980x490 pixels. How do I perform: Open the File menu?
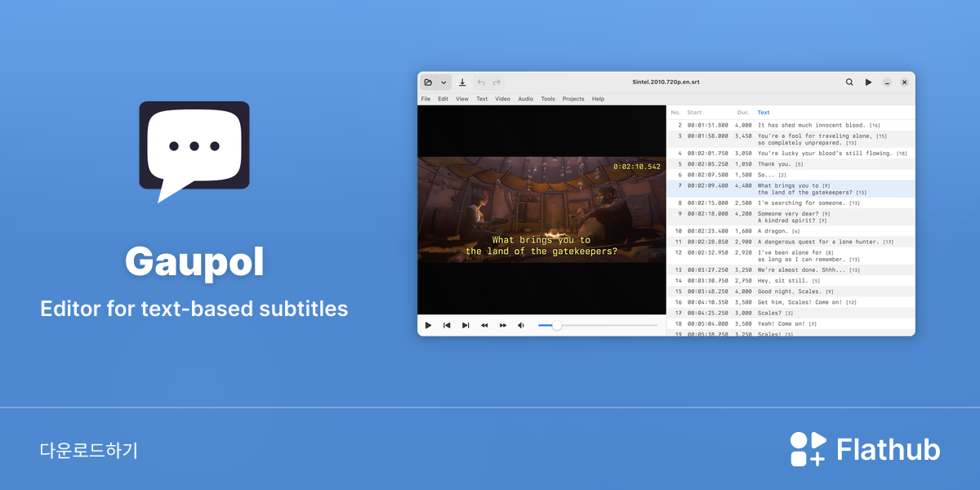pos(425,99)
